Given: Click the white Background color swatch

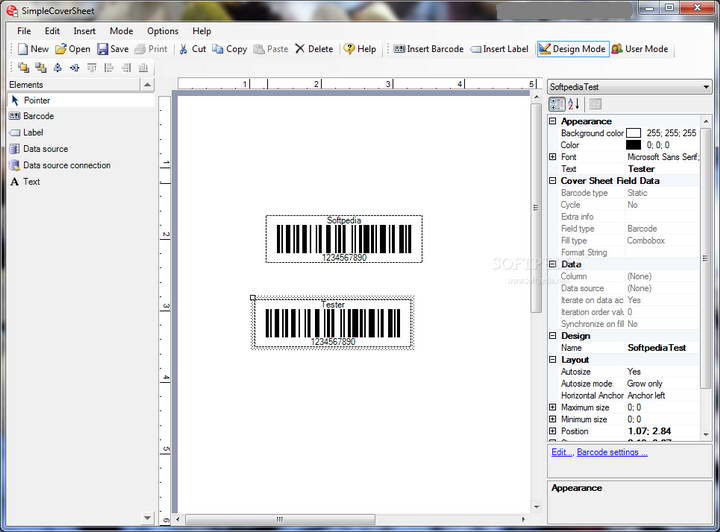Looking at the screenshot, I should pos(633,133).
